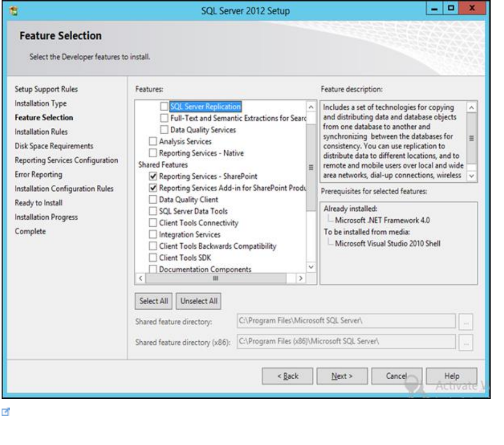Click the SQL Server Setup title icon
The width and height of the screenshot is (504, 445).
pos(14,11)
